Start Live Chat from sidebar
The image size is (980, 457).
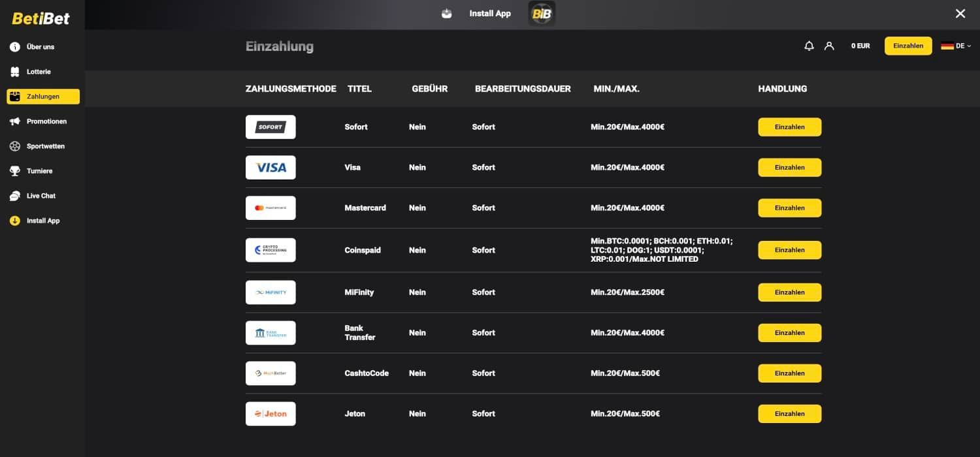tap(41, 196)
